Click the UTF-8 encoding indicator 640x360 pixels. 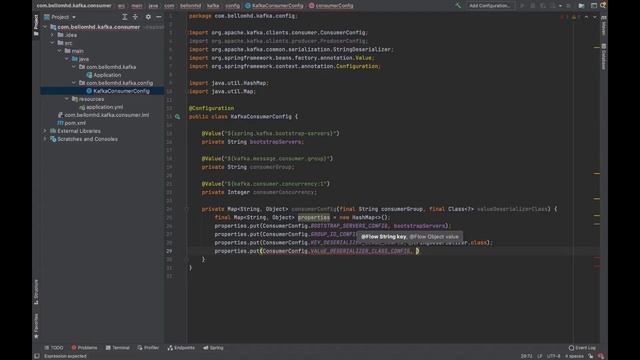(553, 356)
